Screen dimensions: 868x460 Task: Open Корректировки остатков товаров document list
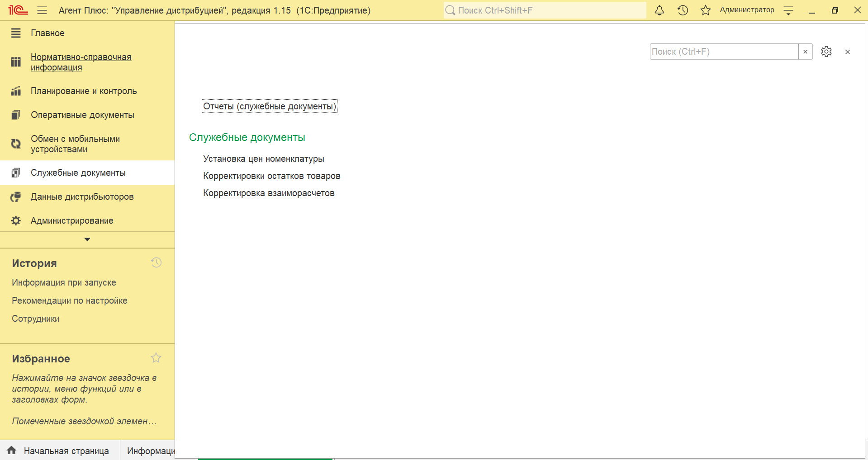pyautogui.click(x=271, y=176)
